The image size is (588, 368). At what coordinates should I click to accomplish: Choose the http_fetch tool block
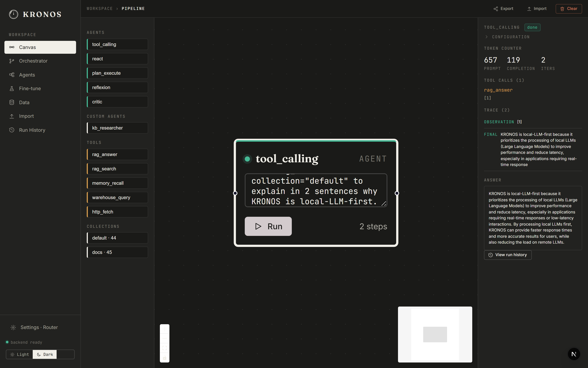coord(117,212)
